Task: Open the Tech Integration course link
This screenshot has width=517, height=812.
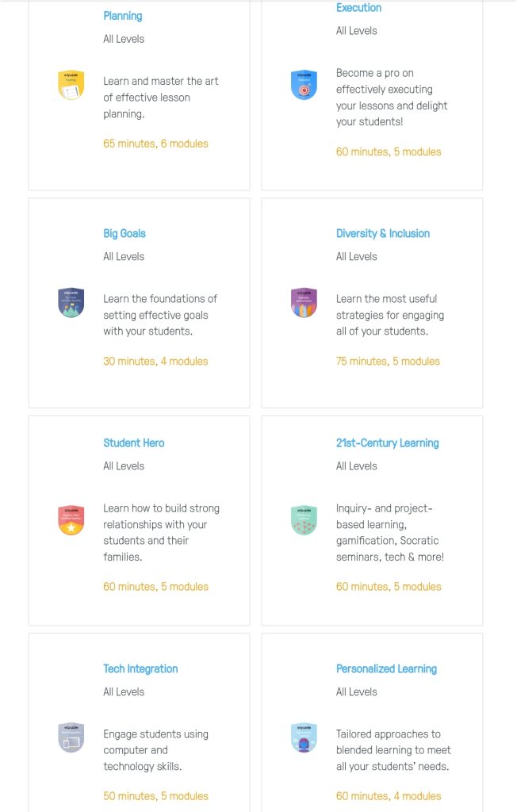Action: coord(140,668)
